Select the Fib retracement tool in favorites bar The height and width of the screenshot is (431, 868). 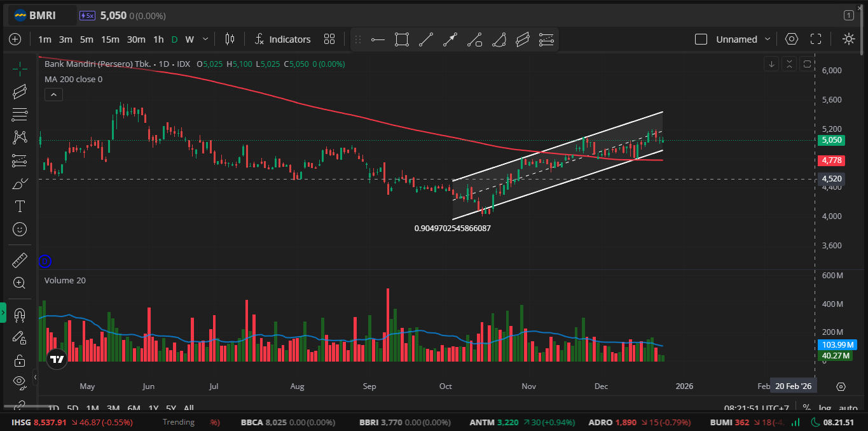click(546, 39)
